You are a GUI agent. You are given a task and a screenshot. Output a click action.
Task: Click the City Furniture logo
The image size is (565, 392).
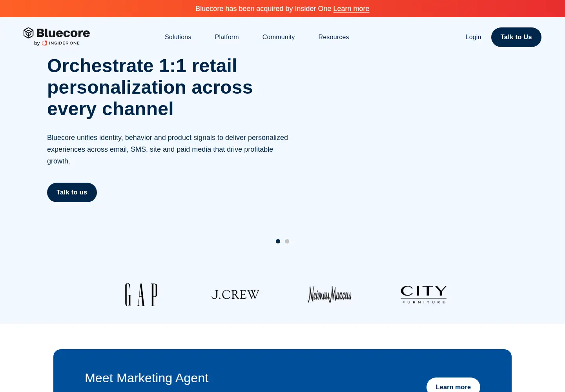click(x=424, y=295)
